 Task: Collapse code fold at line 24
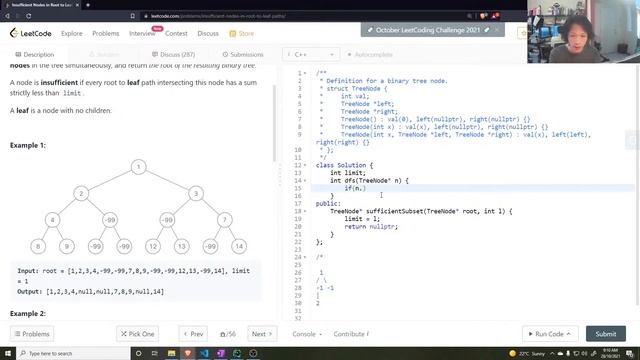point(305,257)
